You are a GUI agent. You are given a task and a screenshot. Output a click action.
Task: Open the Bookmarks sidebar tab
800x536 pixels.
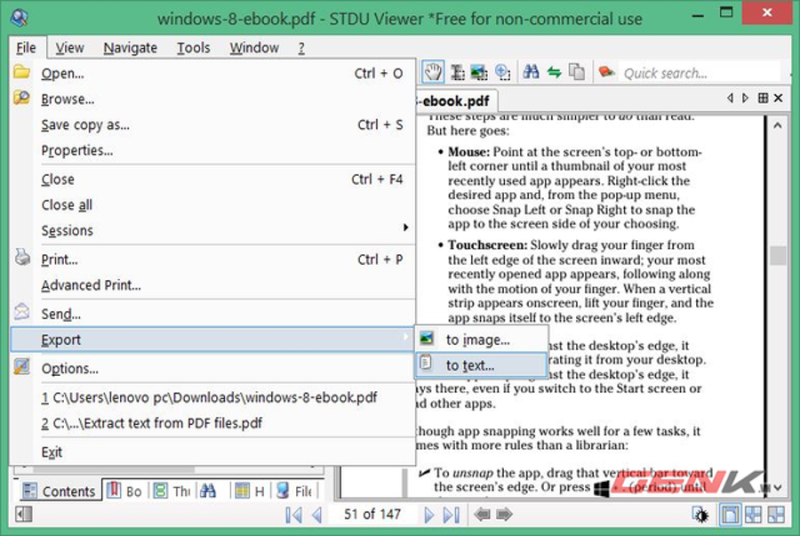tap(125, 491)
